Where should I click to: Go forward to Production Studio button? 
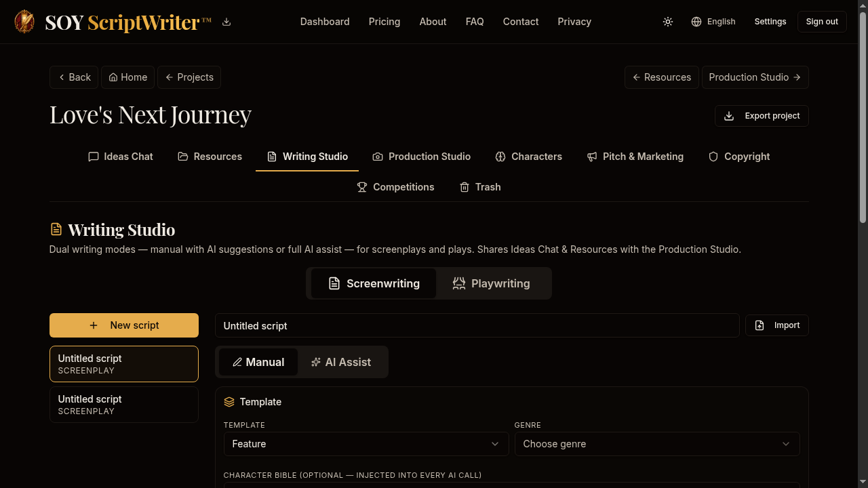(755, 77)
